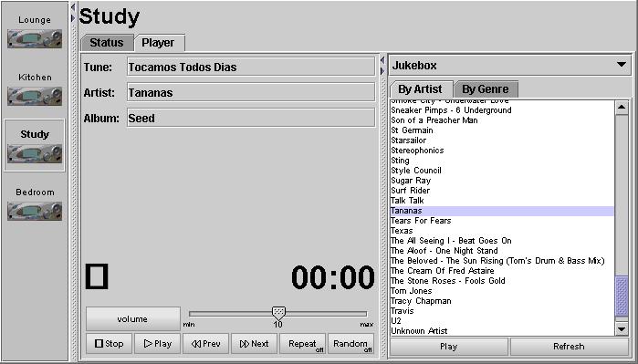Select the Lounge room device icon

35,39
